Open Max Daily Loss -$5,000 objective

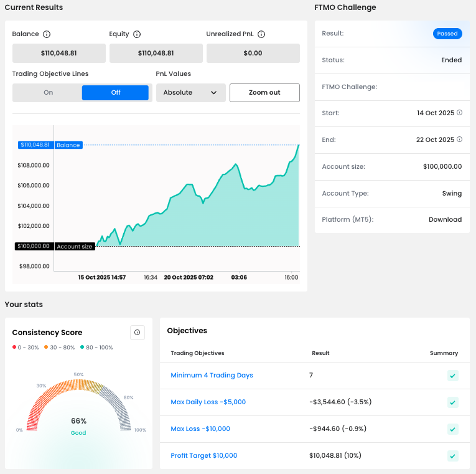point(208,402)
